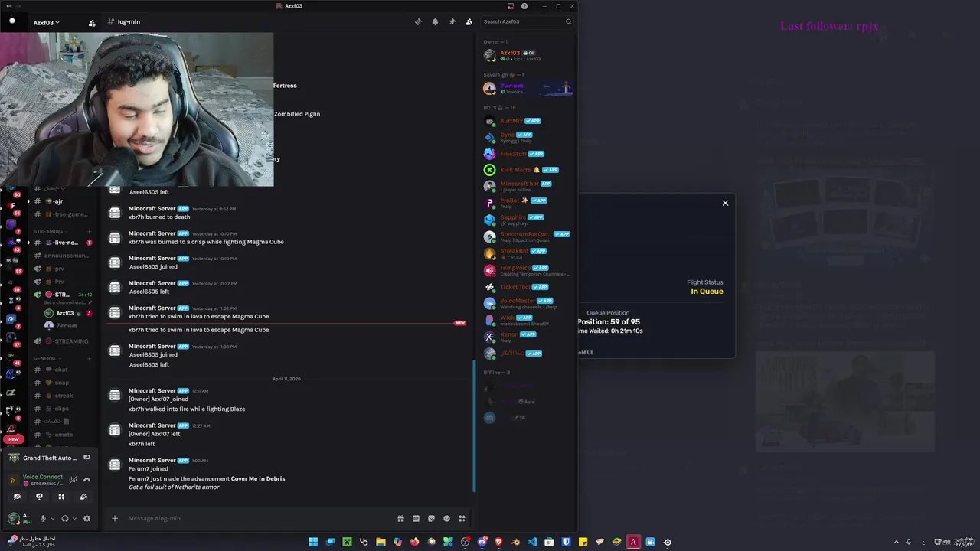Image resolution: width=980 pixels, height=551 pixels.
Task: Open the Threads icon in channel header
Action: point(418,21)
